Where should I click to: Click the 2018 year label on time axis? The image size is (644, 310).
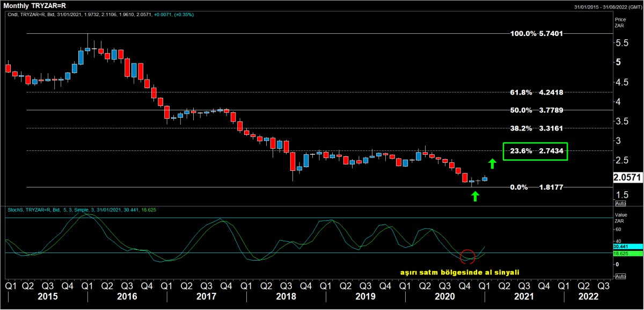tap(284, 296)
